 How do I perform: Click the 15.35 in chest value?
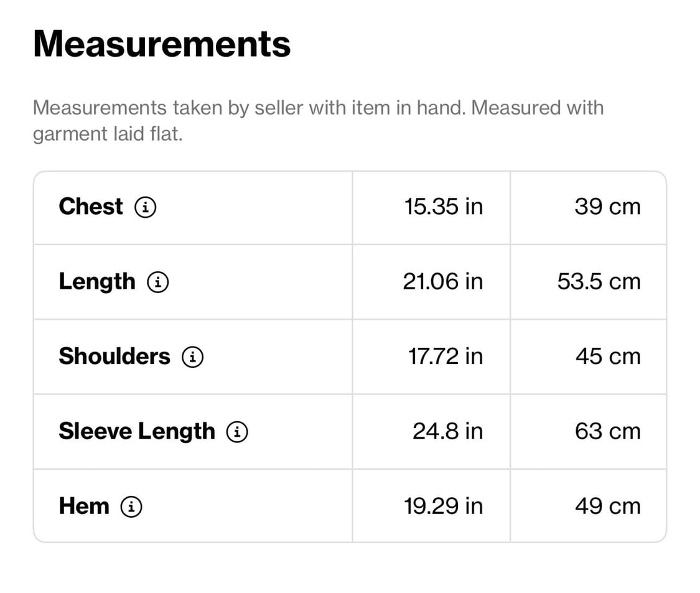point(443,207)
